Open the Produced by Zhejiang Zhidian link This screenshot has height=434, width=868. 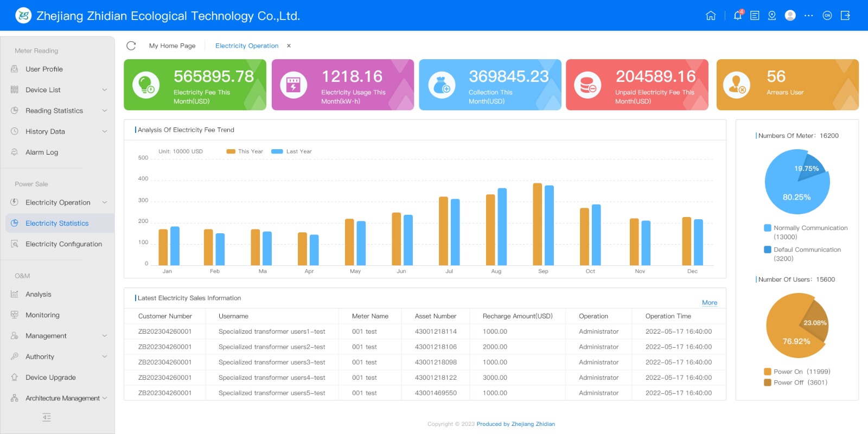(x=515, y=424)
